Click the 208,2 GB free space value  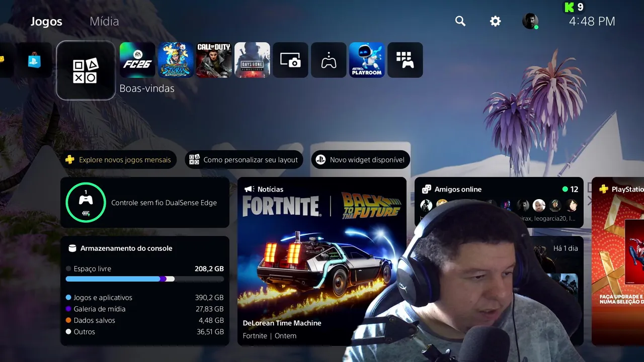pyautogui.click(x=209, y=269)
